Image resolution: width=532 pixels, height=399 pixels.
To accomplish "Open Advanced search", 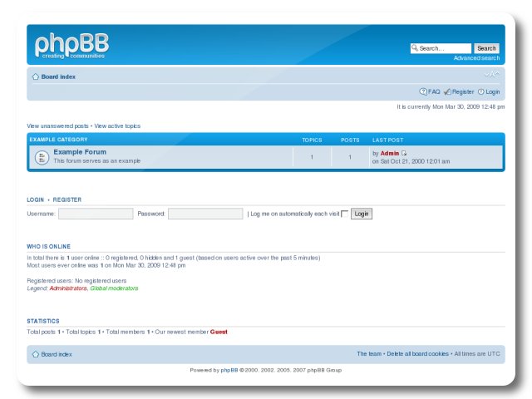I will 476,58.
